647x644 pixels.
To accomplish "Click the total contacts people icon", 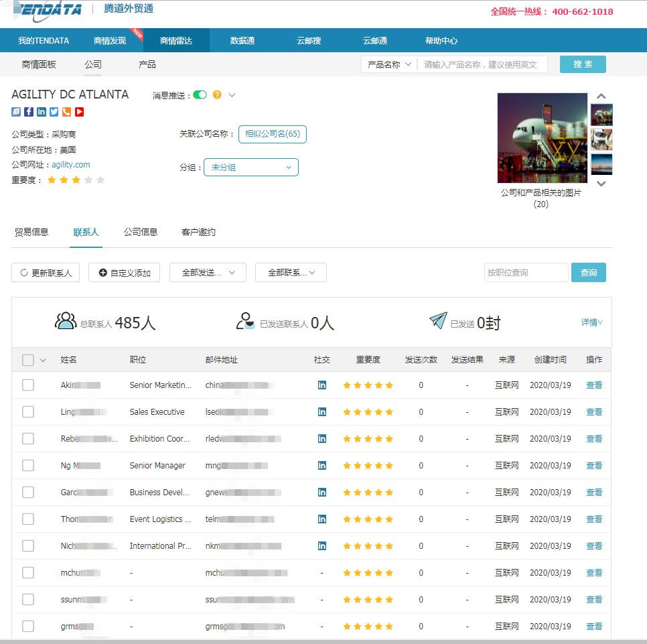I will point(66,321).
